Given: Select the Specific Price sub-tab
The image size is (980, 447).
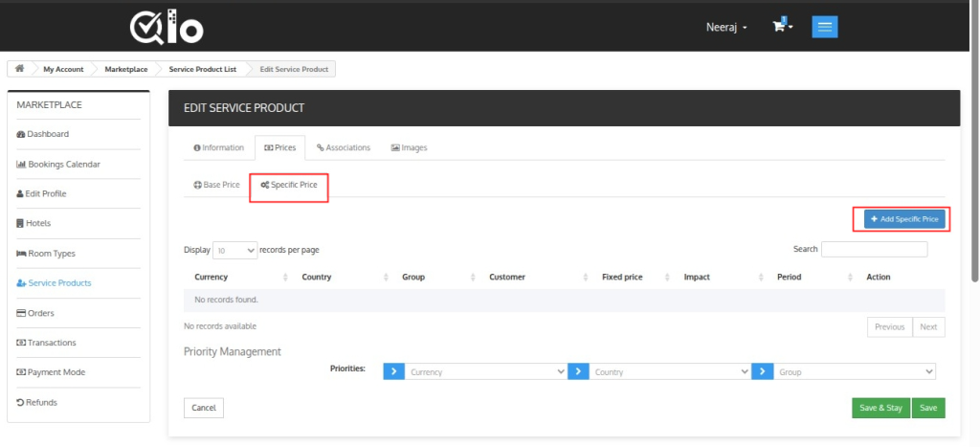Looking at the screenshot, I should 289,185.
